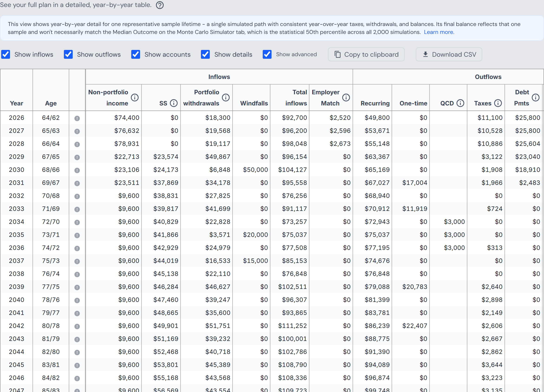This screenshot has height=392, width=544.
Task: Select the $20,783 one-time value in 2039
Action: [x=415, y=287]
